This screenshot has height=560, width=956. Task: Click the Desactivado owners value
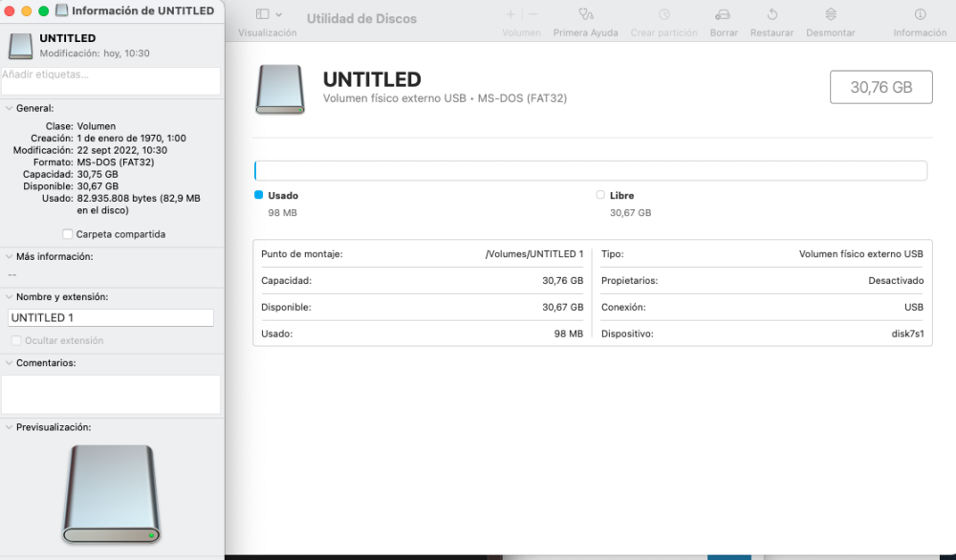tap(896, 281)
